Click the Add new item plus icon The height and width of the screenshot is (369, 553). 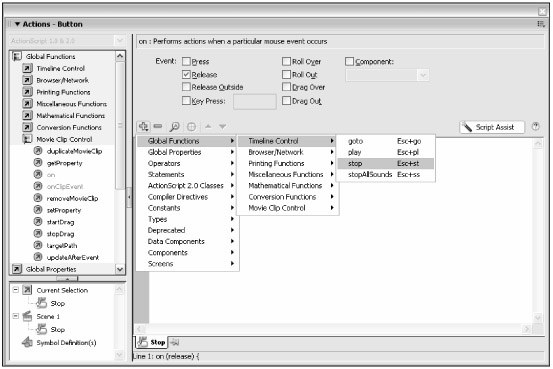pyautogui.click(x=144, y=126)
